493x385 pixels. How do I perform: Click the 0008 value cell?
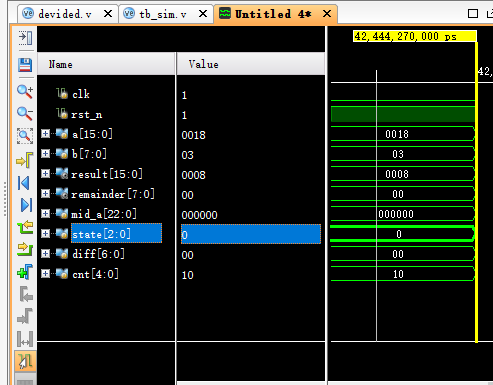click(x=193, y=175)
